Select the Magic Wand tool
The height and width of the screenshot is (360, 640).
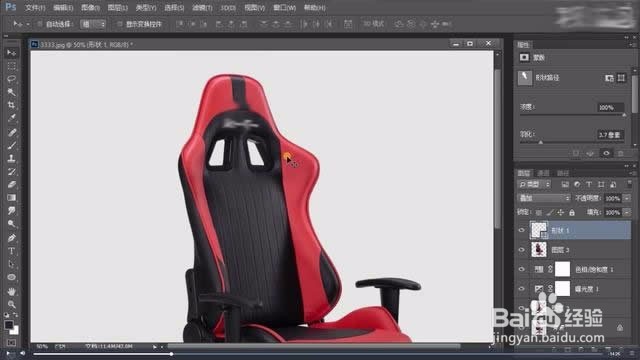point(11,92)
